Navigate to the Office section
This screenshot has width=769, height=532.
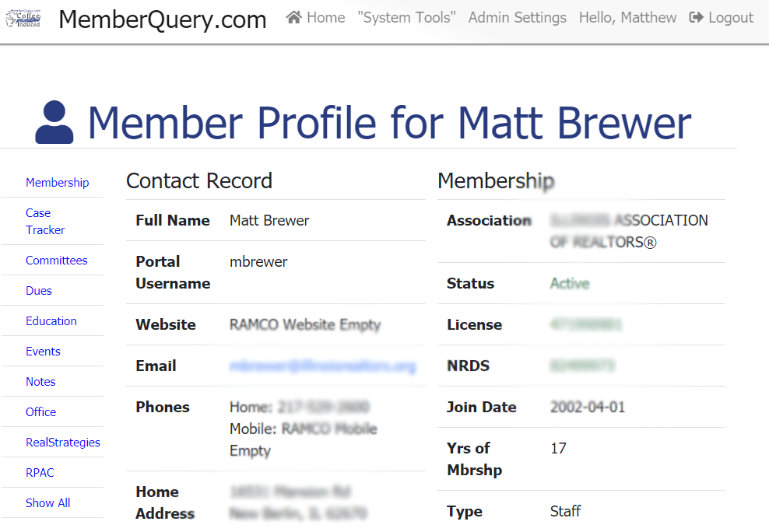pos(40,412)
